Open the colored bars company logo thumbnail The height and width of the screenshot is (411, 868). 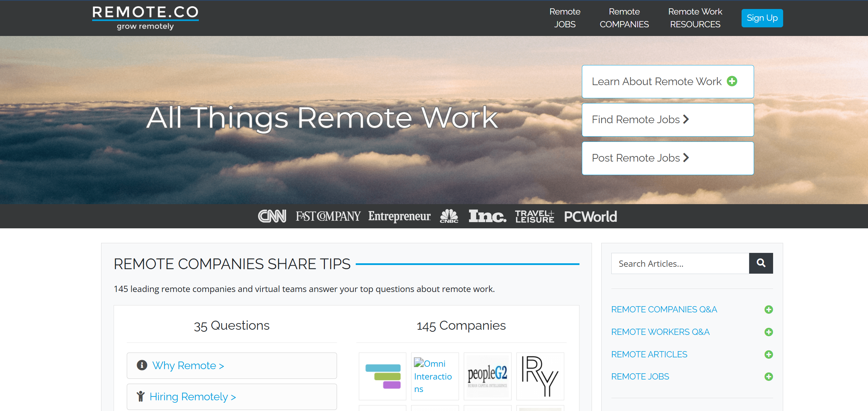382,376
